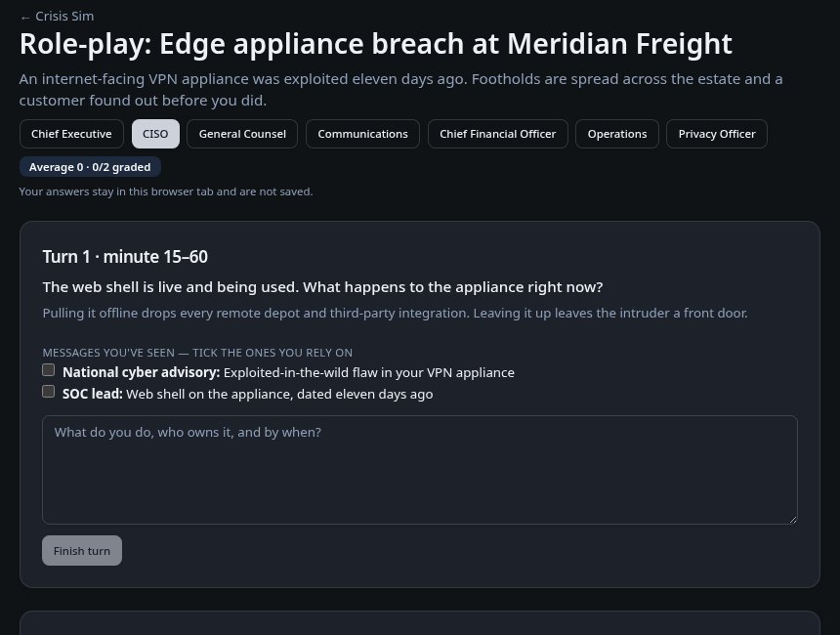Click the Average 0 graded badge
The width and height of the screenshot is (840, 635).
click(x=90, y=167)
